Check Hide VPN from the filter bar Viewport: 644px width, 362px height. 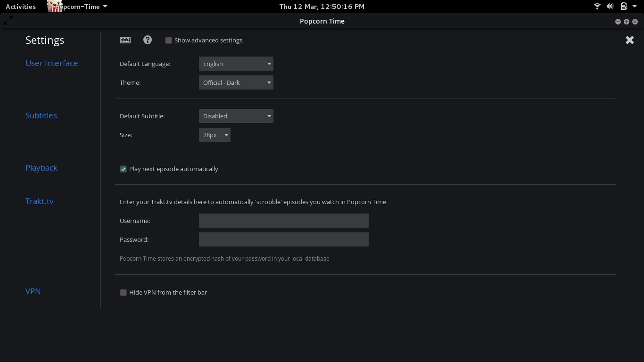(x=123, y=292)
